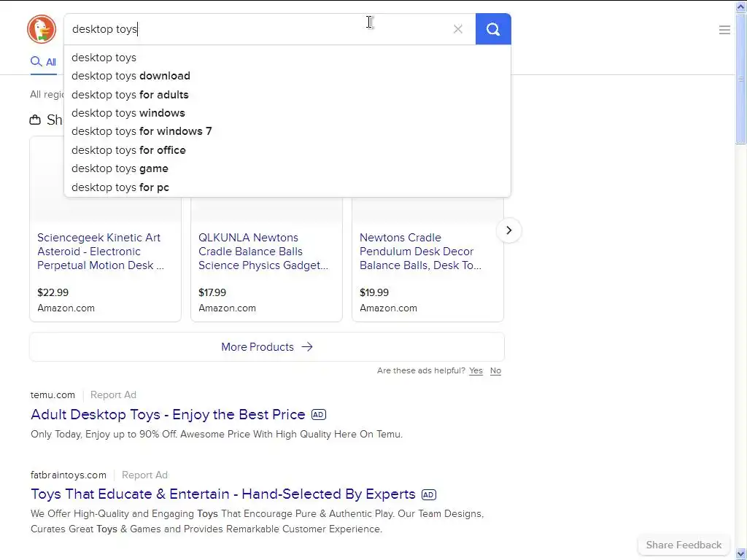Image resolution: width=747 pixels, height=560 pixels.
Task: Click the scrollbar up arrow
Action: pos(741,7)
